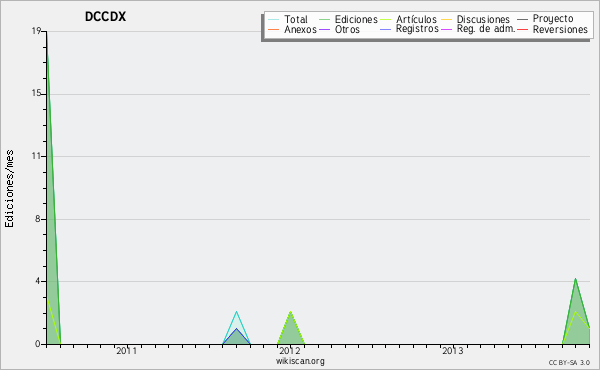Click the red Reversiones legend color line
The image size is (600, 370).
(x=522, y=29)
